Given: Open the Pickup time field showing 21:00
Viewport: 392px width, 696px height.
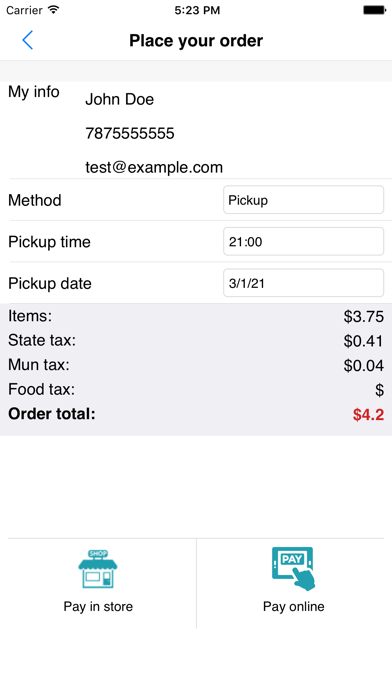Looking at the screenshot, I should pyautogui.click(x=303, y=241).
